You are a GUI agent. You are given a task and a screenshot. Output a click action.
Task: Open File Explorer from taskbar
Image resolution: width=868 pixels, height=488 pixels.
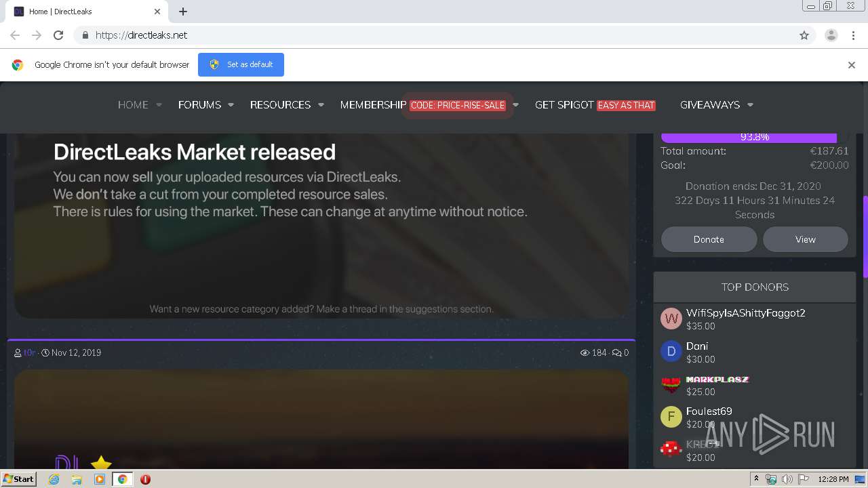point(77,479)
